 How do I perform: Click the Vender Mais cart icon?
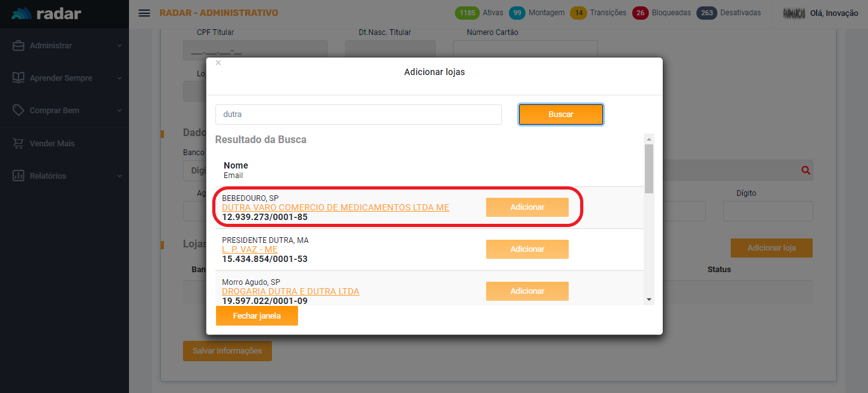coord(18,144)
